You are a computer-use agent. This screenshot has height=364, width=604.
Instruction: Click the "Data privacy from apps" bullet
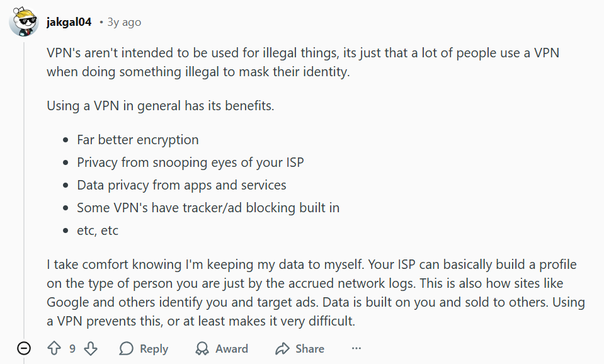(x=181, y=185)
